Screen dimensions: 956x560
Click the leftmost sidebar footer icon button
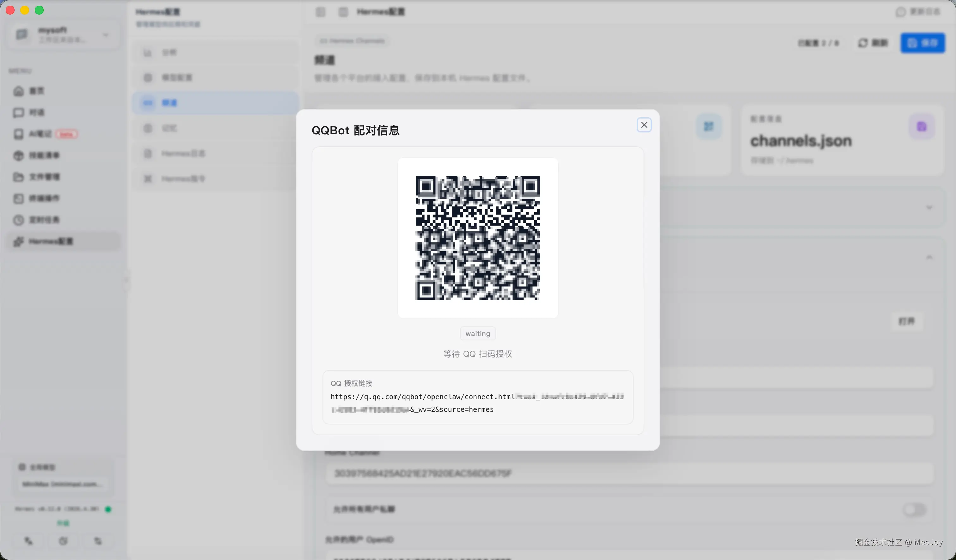point(29,541)
